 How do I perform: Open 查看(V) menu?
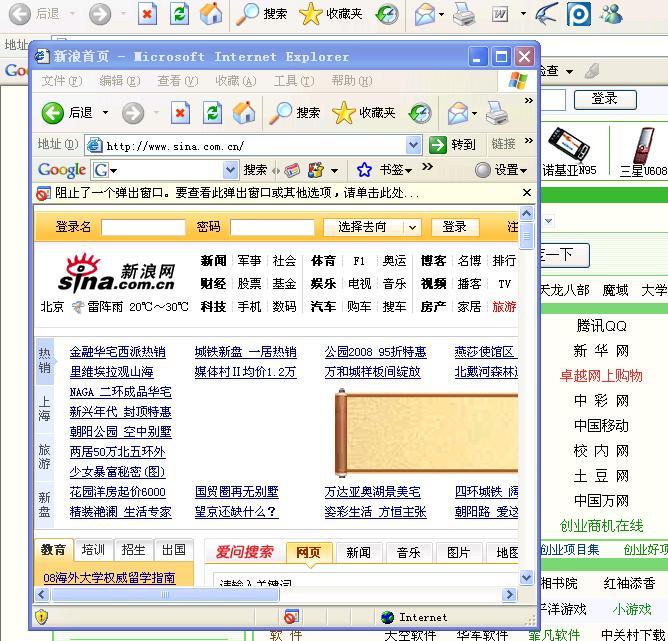point(178,80)
